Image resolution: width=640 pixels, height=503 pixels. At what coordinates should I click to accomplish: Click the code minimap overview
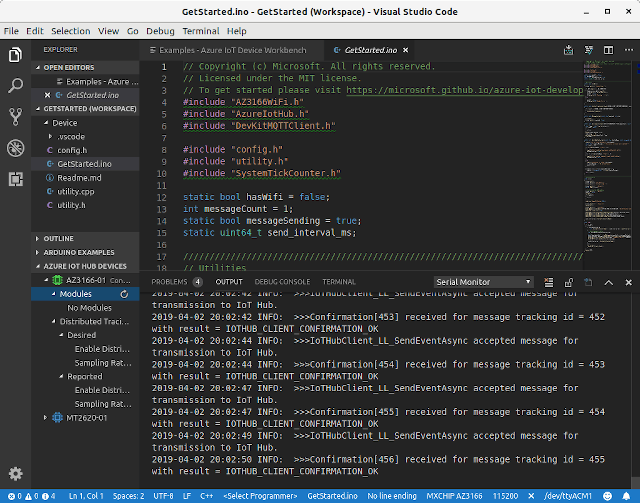point(608,163)
